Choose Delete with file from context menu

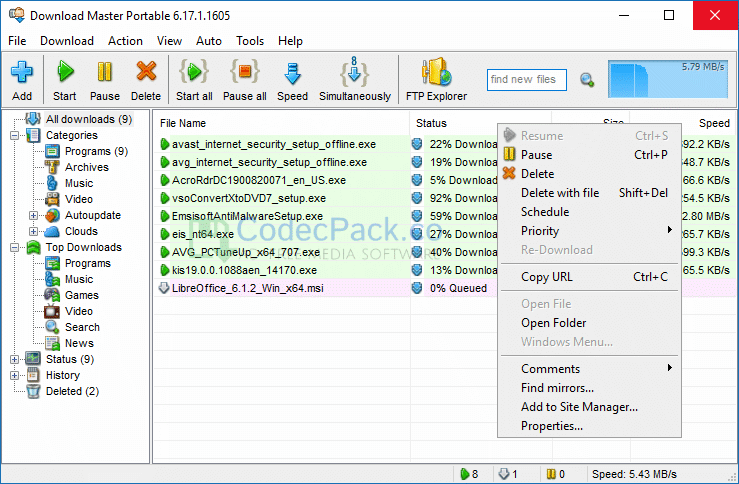(x=589, y=193)
